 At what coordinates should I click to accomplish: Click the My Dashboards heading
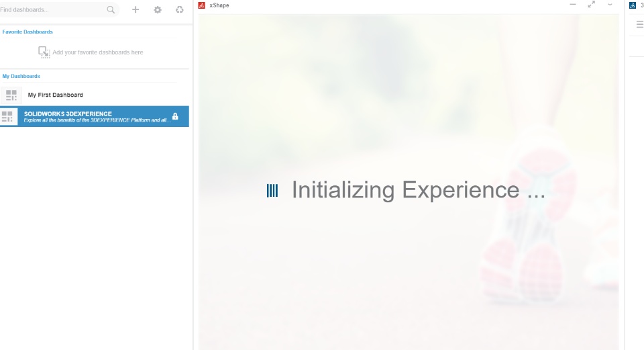21,76
